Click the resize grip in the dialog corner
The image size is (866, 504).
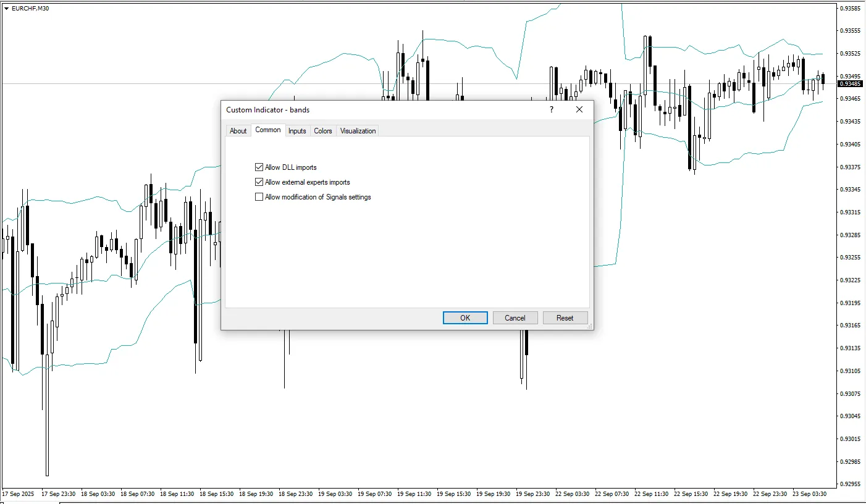[589, 325]
